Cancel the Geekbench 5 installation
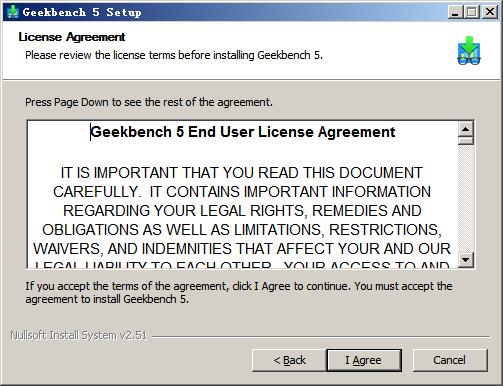The height and width of the screenshot is (386, 503). point(450,360)
